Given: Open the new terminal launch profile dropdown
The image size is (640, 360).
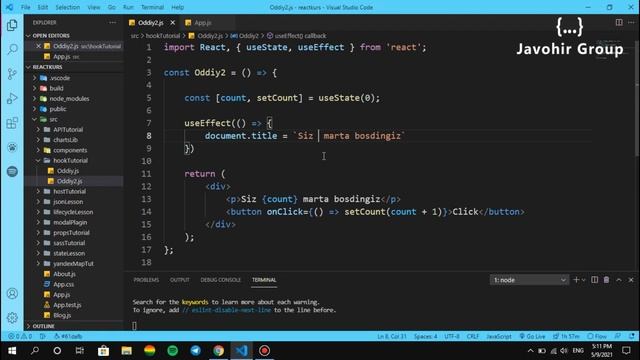Looking at the screenshot, I should click(583, 280).
